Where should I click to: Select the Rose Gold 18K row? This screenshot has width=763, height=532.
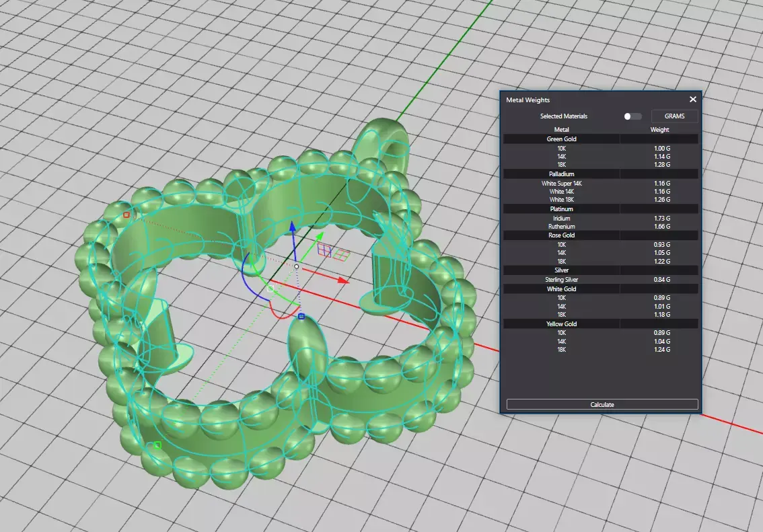[x=601, y=261]
